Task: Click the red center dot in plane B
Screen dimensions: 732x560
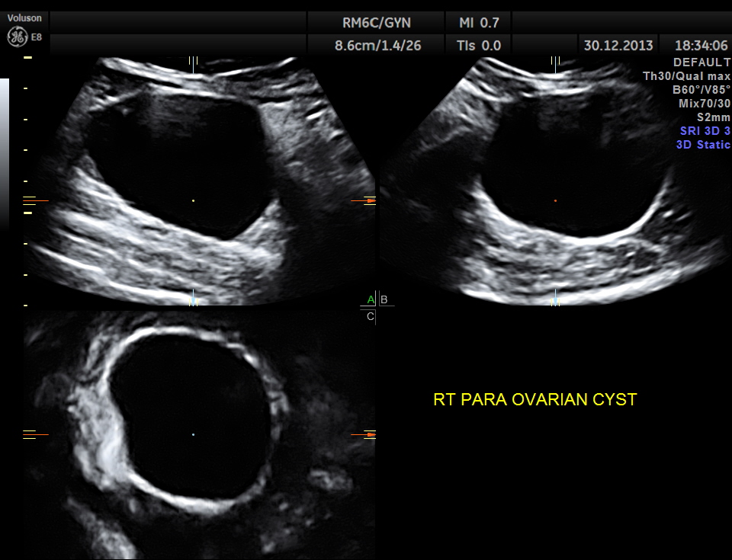Action: 555,200
